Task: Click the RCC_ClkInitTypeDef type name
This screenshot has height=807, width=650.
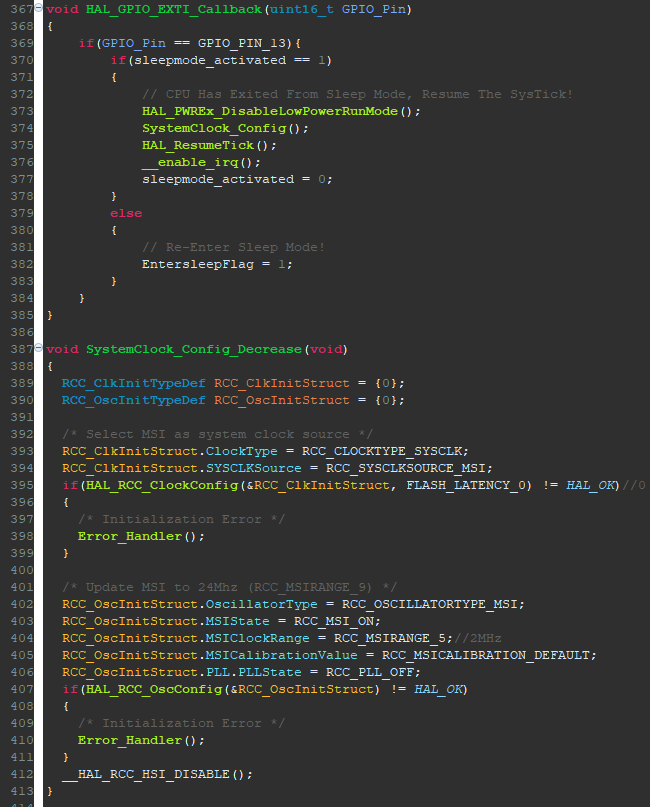Action: pos(133,383)
